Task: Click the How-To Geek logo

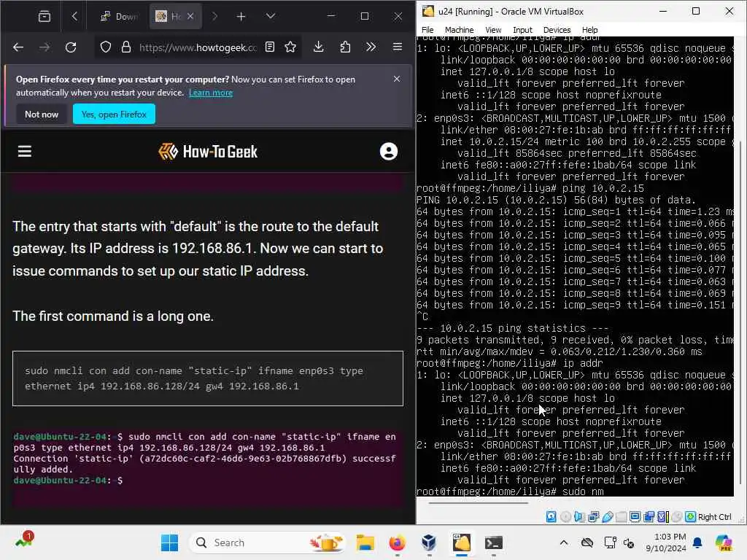Action: pos(208,152)
